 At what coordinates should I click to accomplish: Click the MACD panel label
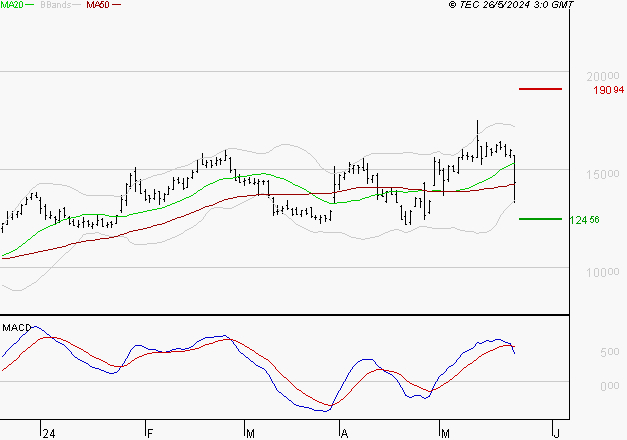point(17,328)
